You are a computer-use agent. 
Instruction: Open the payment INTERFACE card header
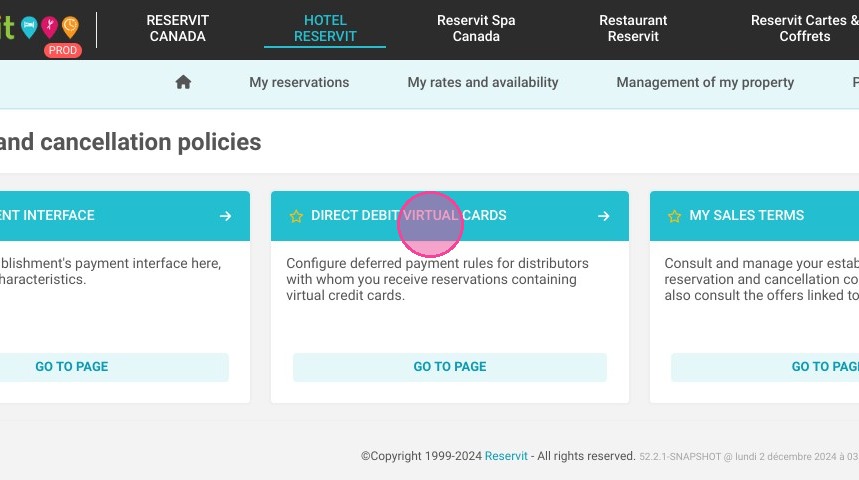[125, 216]
